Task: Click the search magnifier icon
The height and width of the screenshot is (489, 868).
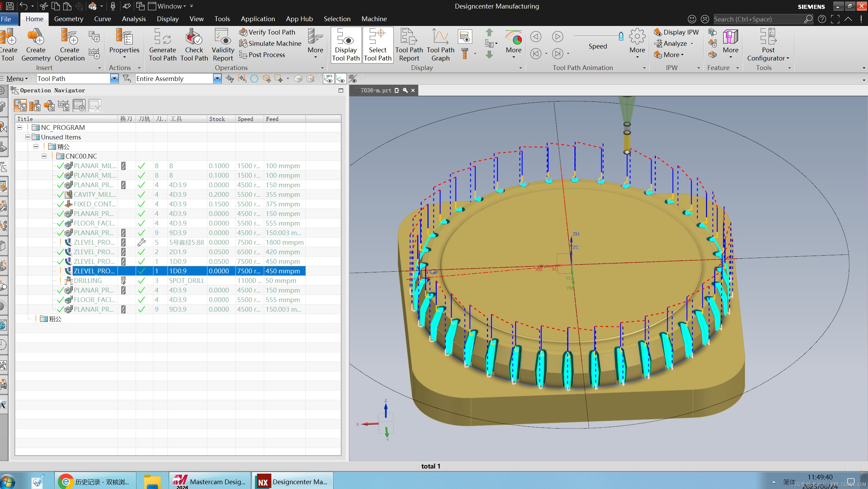Action: click(808, 19)
